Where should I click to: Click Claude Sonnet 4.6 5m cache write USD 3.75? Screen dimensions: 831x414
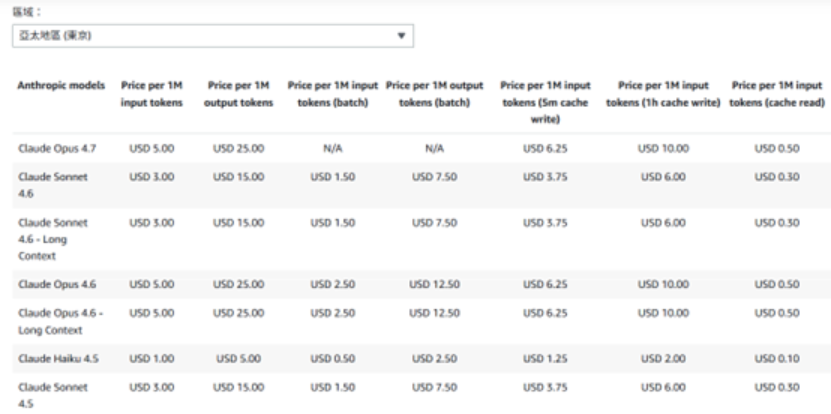545,177
